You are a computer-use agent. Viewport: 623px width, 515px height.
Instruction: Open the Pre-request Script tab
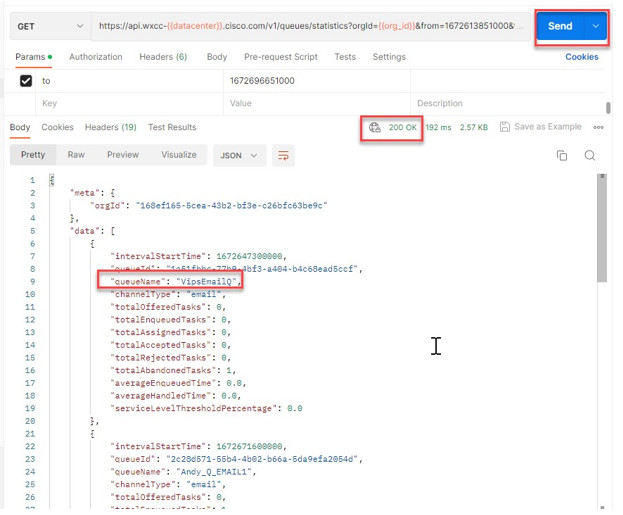pyautogui.click(x=281, y=57)
